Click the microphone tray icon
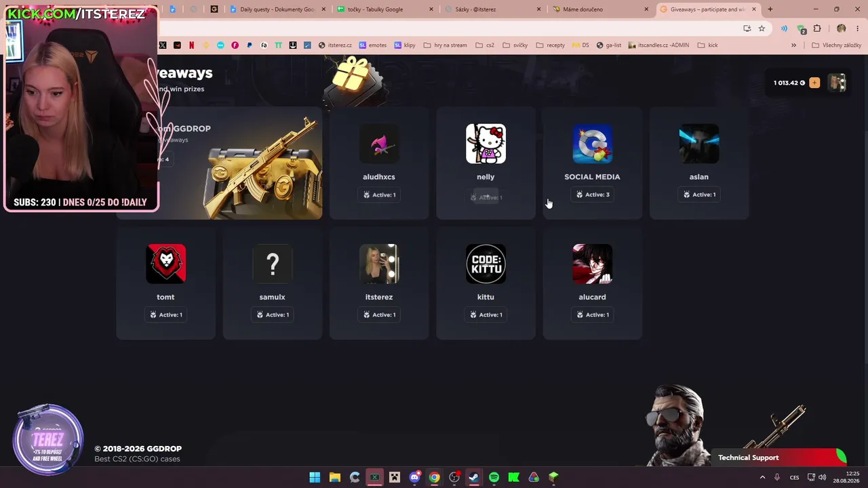Image resolution: width=868 pixels, height=488 pixels. coord(777,477)
